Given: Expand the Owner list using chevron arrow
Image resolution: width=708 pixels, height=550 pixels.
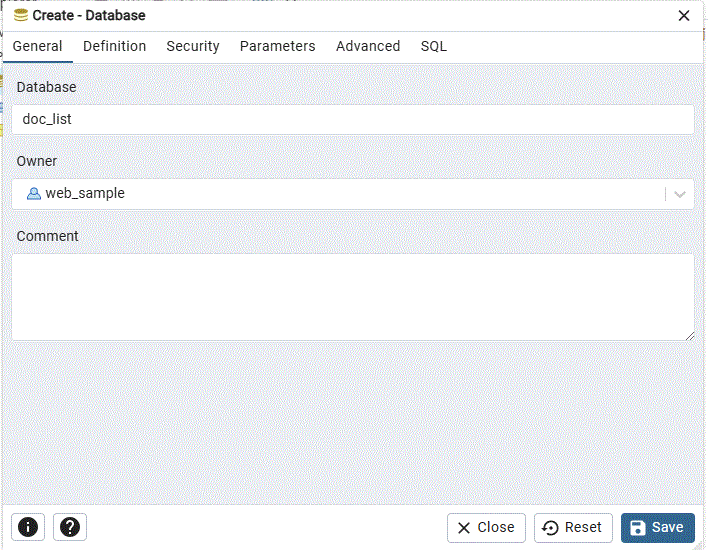Looking at the screenshot, I should click(x=680, y=194).
